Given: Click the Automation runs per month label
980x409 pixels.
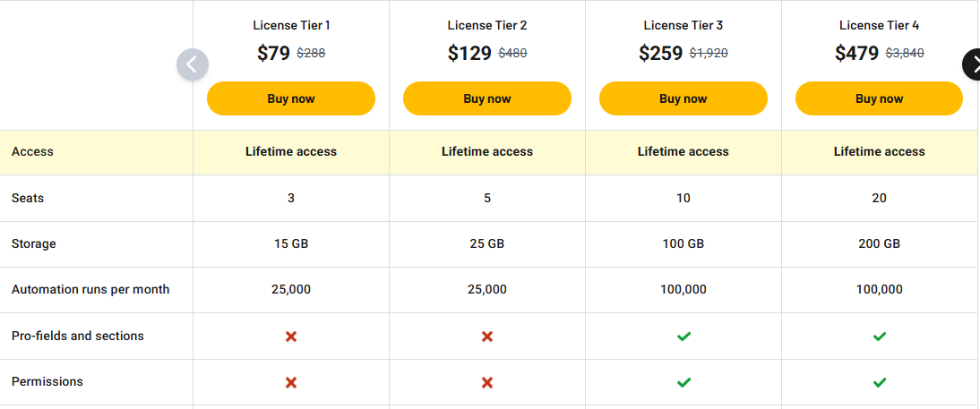Looking at the screenshot, I should pyautogui.click(x=90, y=289).
